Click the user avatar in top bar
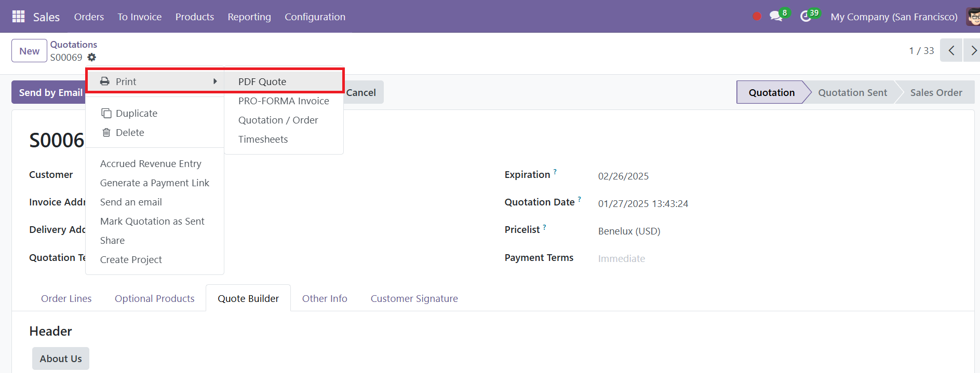Screen dimensions: 980x373 pos(973,17)
